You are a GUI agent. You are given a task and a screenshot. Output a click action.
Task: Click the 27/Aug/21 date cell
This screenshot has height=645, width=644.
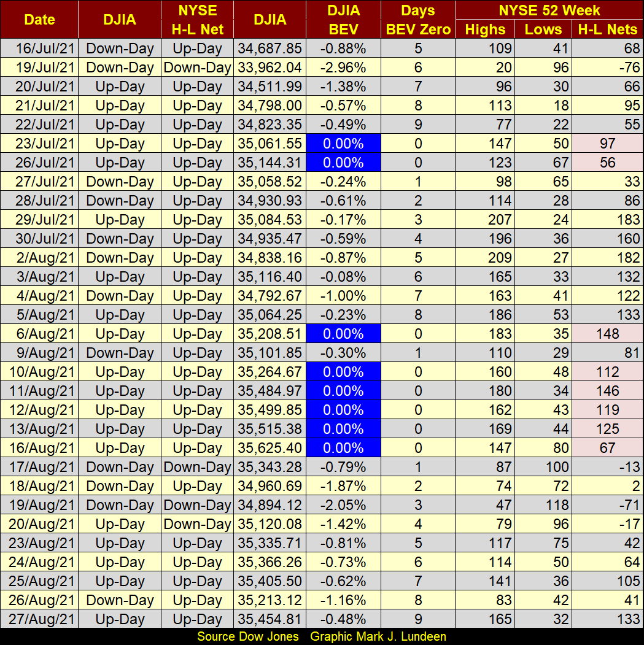click(39, 619)
